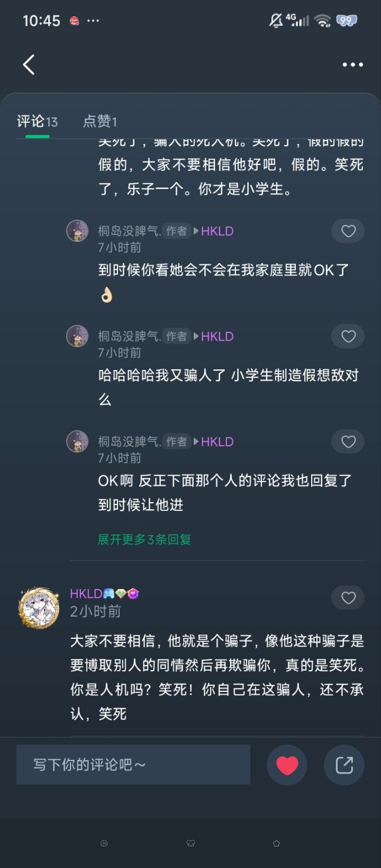The width and height of the screenshot is (381, 868).
Task: Switch to the 点赞 tab
Action: tap(100, 122)
